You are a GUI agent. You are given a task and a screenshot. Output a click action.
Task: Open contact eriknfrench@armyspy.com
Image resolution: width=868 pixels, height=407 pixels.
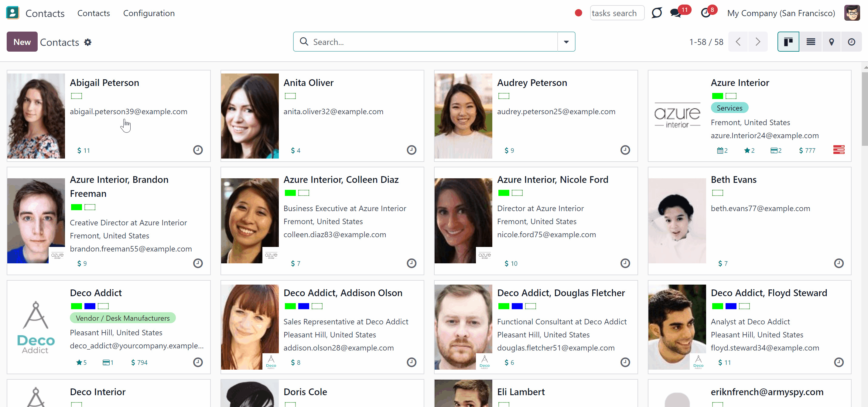(x=767, y=392)
